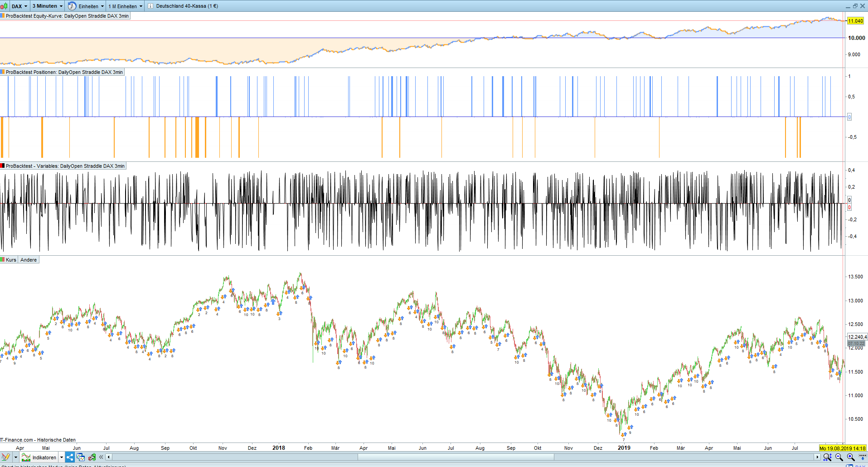Close the chart window
Image resolution: width=868 pixels, height=467 pixels.
click(863, 6)
